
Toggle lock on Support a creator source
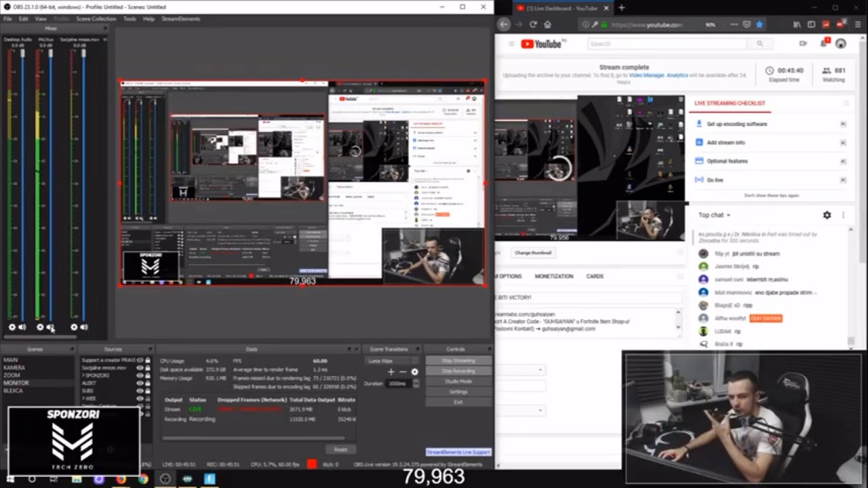pyautogui.click(x=147, y=360)
